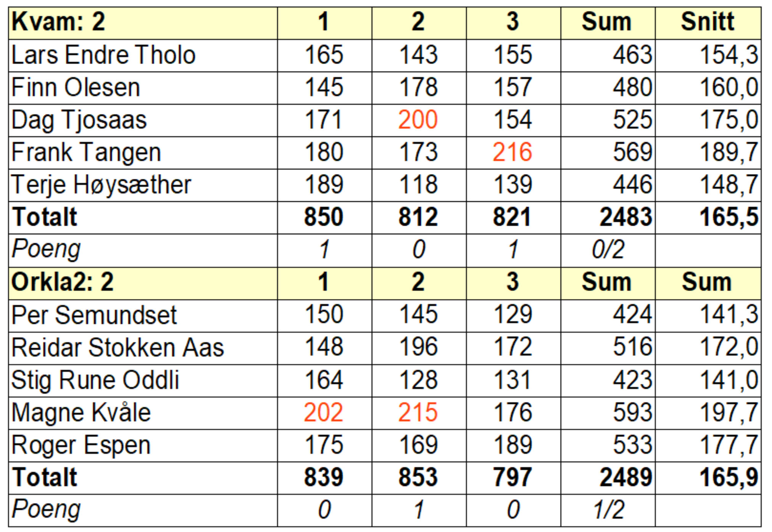Click Orkla2's total sum 2489
The width and height of the screenshot is (772, 532).
tap(625, 478)
